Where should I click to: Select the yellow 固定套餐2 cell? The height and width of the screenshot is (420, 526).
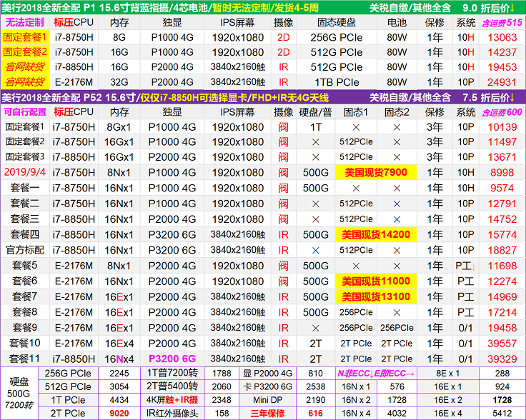pos(25,52)
